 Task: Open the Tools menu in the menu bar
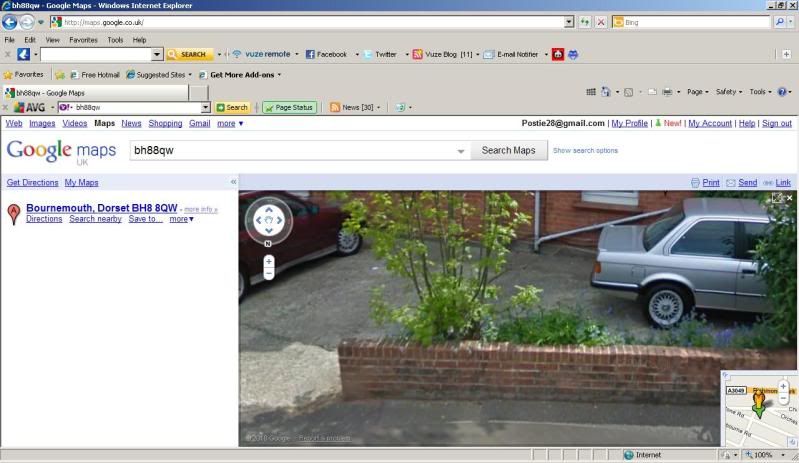[115, 40]
